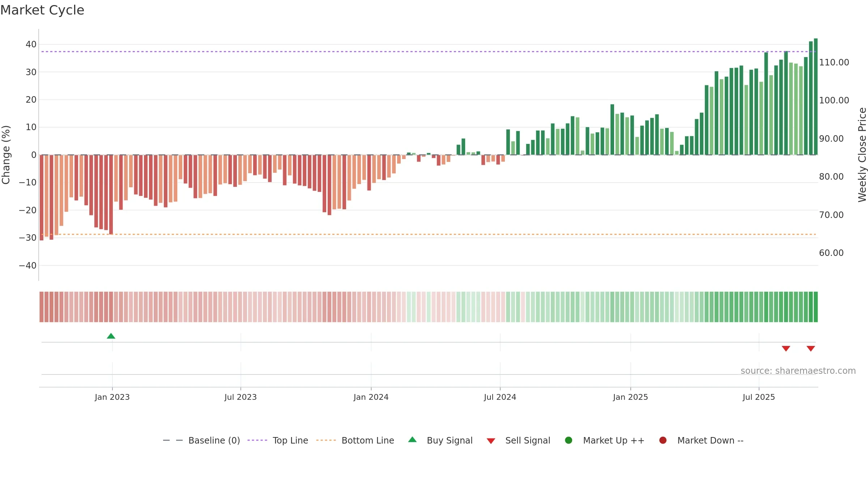
Task: Toggle the Market Down -- legend entry
Action: tap(701, 441)
